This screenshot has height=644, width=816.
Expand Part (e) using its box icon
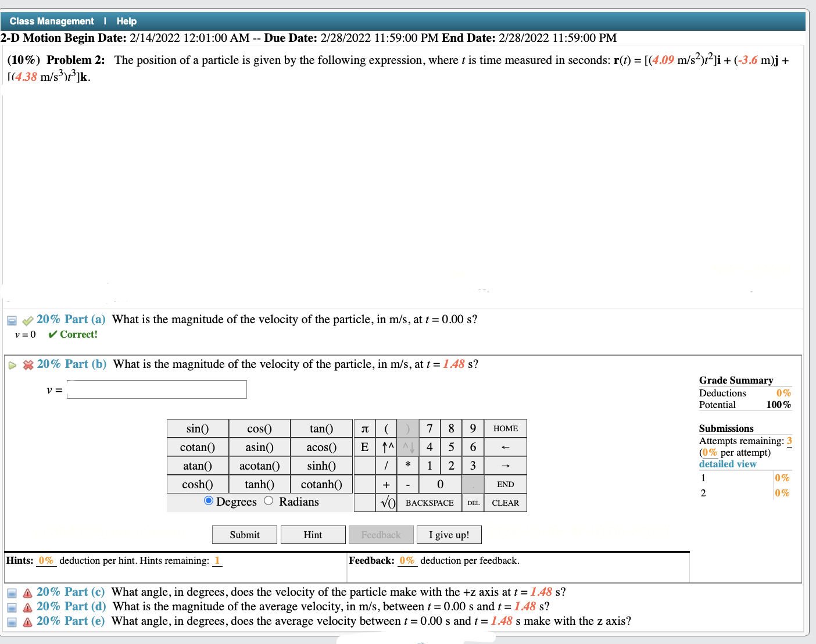click(x=12, y=622)
